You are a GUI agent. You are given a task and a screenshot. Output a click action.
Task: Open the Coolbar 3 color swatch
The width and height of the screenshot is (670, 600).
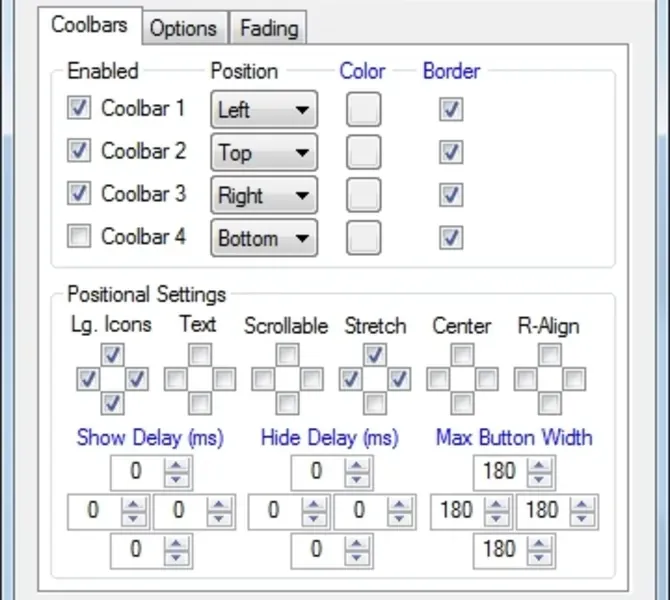(x=364, y=195)
